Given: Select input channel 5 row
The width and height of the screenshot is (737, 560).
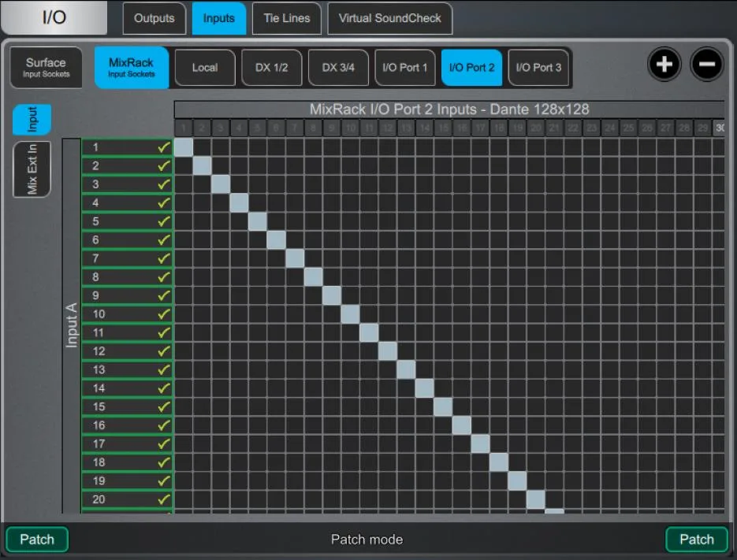Looking at the screenshot, I should [x=128, y=221].
